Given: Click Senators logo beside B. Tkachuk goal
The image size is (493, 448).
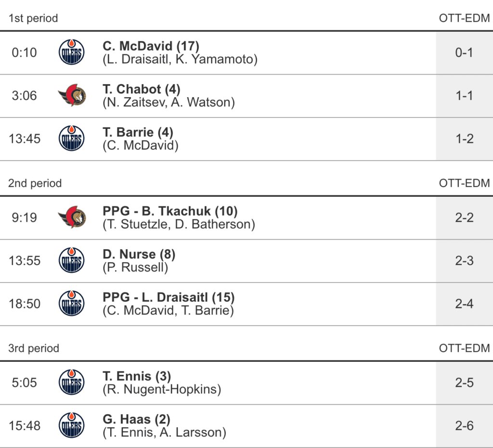Looking at the screenshot, I should 72,218.
